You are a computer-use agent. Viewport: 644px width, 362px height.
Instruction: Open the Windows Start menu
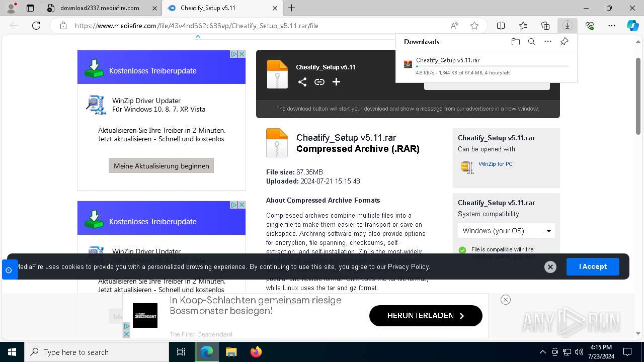12,352
